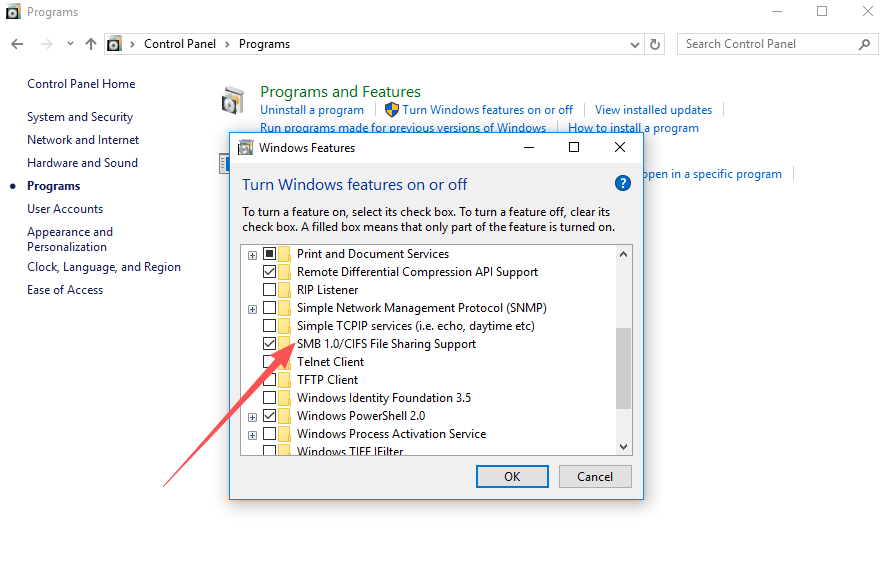The image size is (887, 582).
Task: Click the Control Panel icon in address bar
Action: pyautogui.click(x=114, y=44)
